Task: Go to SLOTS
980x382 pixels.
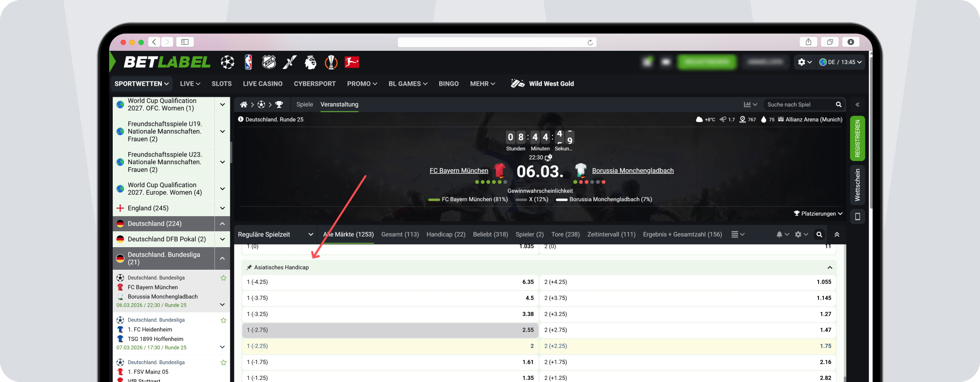Action: pos(222,84)
